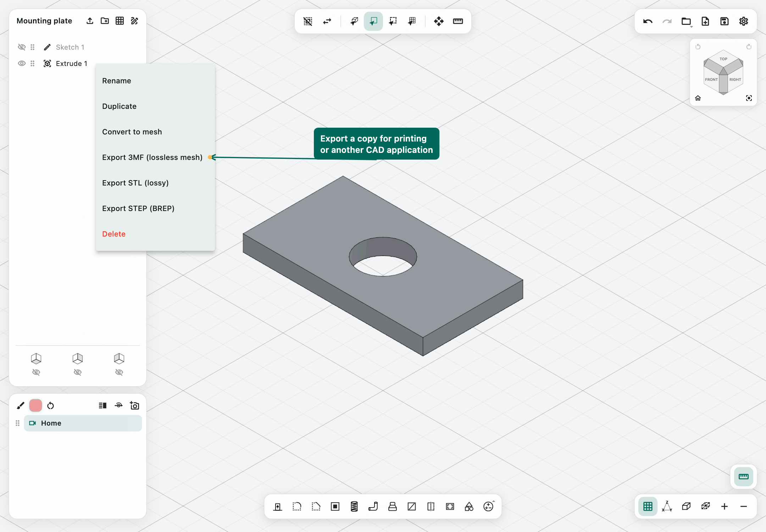
Task: Click Rename in the context menu
Action: (x=155, y=81)
